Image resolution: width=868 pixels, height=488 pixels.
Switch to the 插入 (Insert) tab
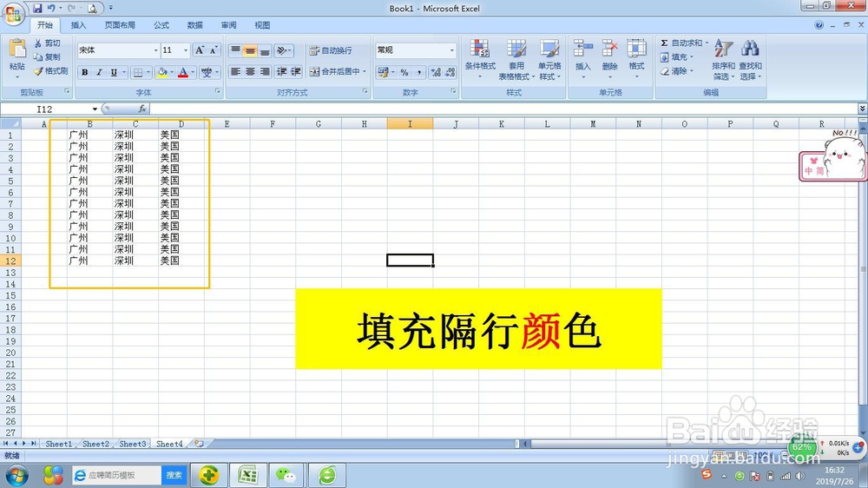click(79, 25)
